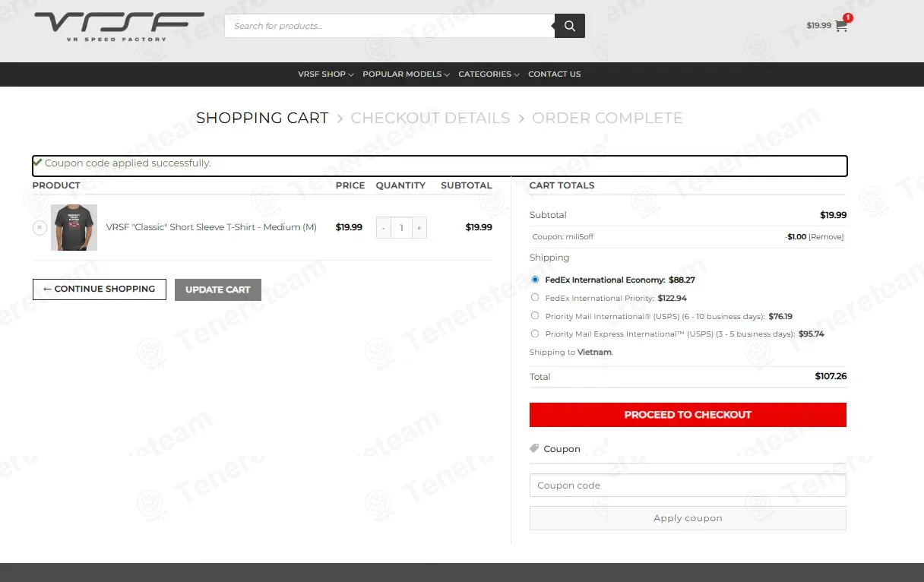Remove the mili5off coupon
This screenshot has width=924, height=582.
point(826,237)
